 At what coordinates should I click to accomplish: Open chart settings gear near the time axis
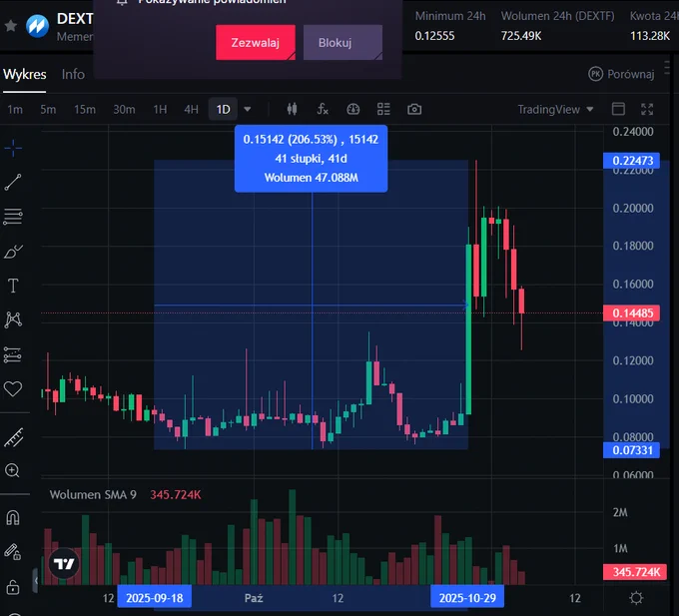(636, 598)
